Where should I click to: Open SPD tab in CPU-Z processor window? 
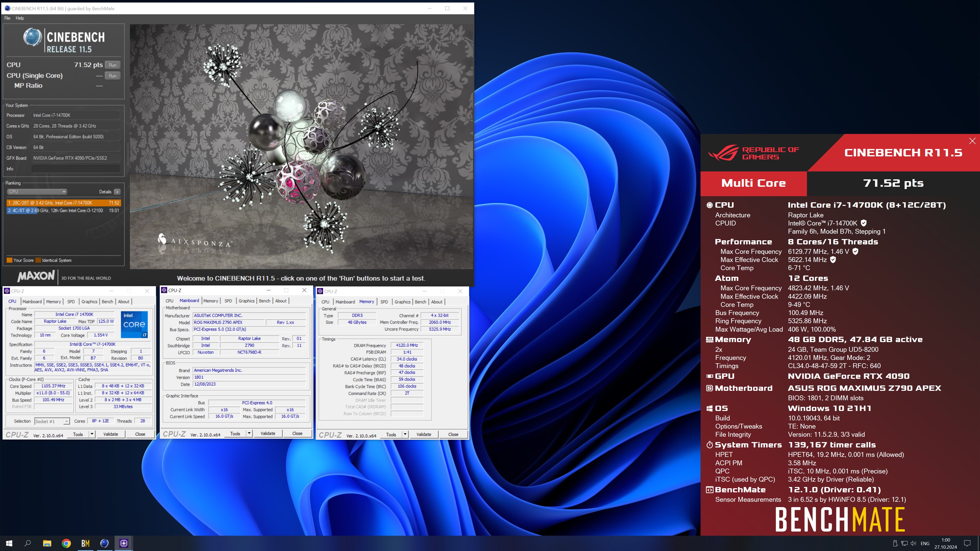(71, 302)
